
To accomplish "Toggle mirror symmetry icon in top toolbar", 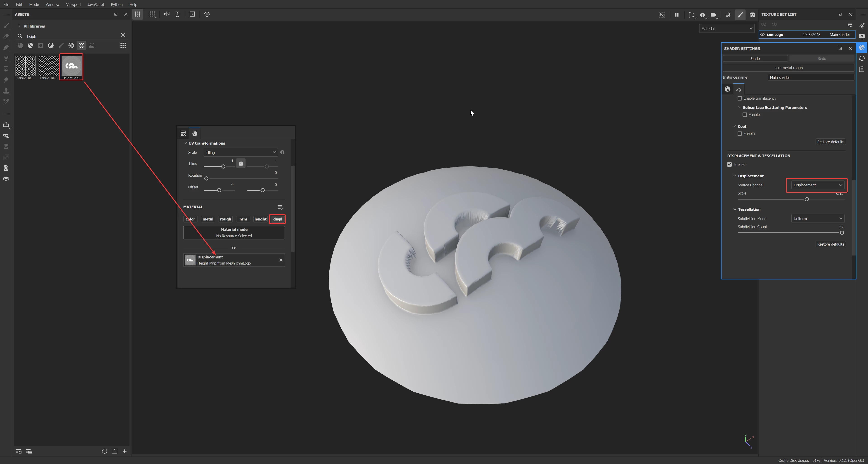I will click(x=166, y=14).
